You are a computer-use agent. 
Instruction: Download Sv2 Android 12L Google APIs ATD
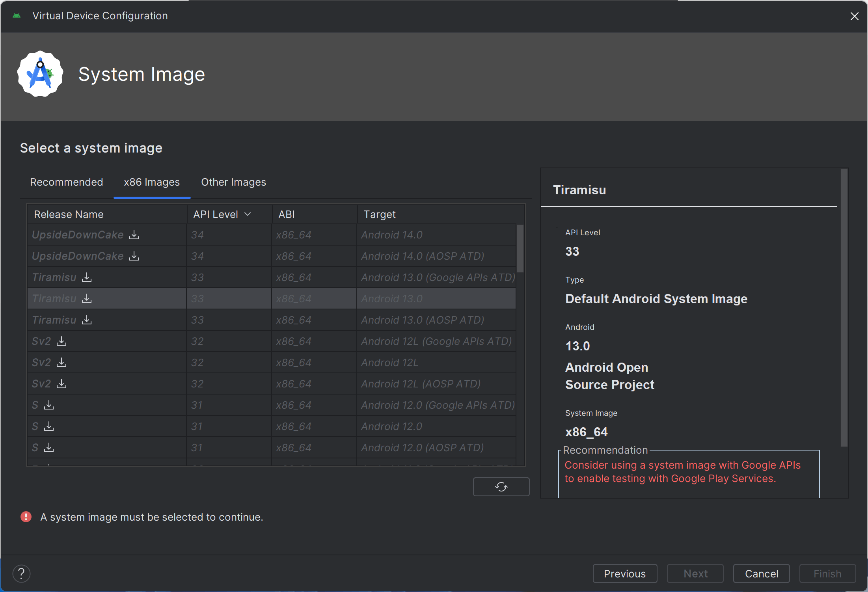(x=61, y=341)
